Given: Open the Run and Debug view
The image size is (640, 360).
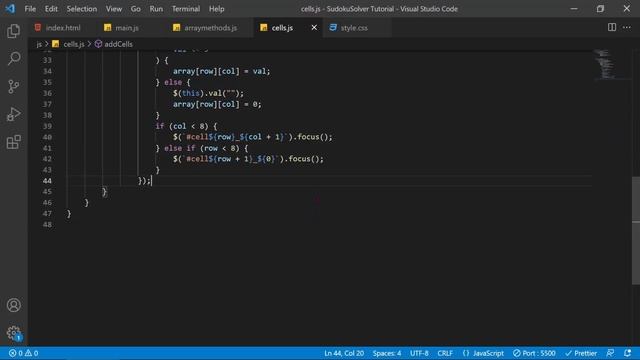Looking at the screenshot, I should point(13,114).
